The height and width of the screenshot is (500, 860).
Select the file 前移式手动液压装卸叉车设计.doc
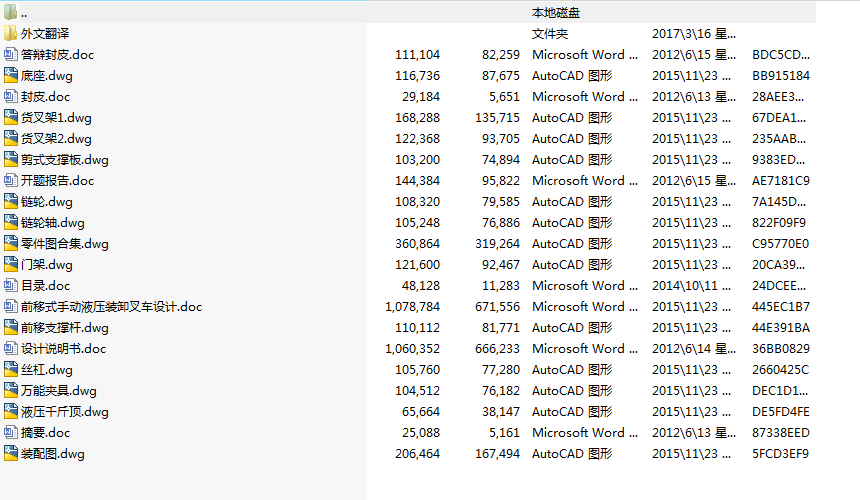(x=111, y=307)
